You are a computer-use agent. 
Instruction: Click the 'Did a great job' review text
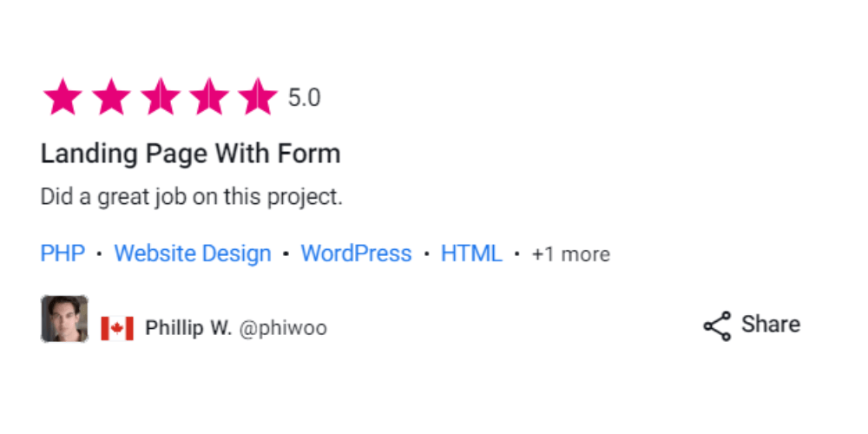click(x=192, y=197)
